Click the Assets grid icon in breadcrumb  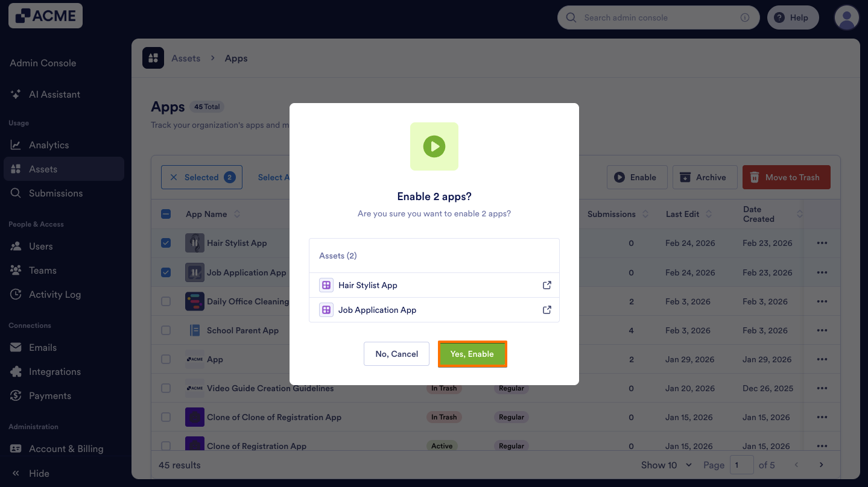[x=153, y=58]
